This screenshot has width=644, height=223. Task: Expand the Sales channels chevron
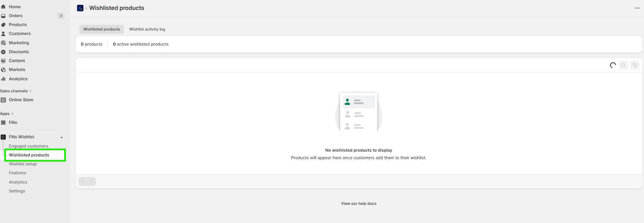point(31,91)
